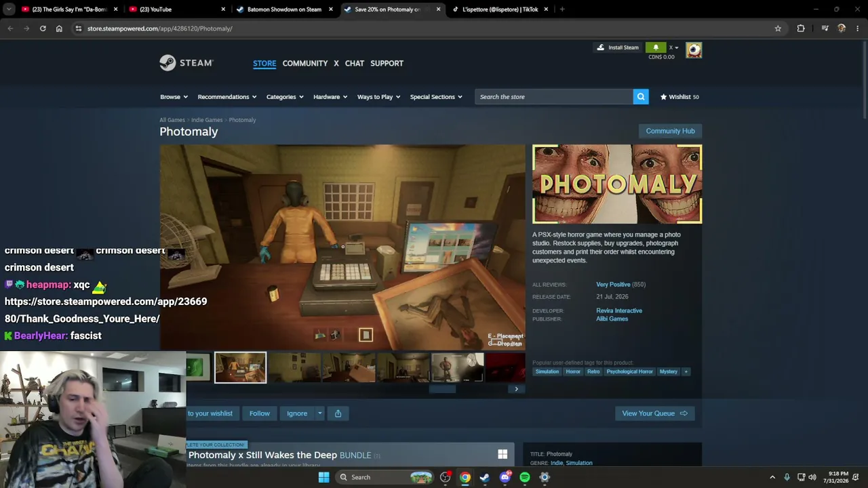Screen dimensions: 868x488
Task: Click the Windows platform icon on the bundle
Action: tap(502, 455)
